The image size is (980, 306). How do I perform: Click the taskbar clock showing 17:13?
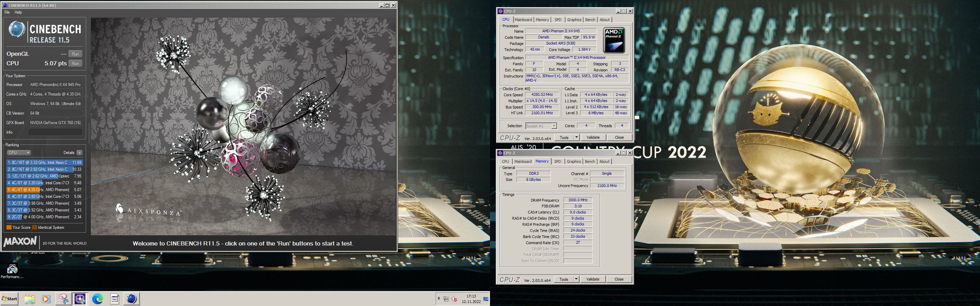click(471, 299)
